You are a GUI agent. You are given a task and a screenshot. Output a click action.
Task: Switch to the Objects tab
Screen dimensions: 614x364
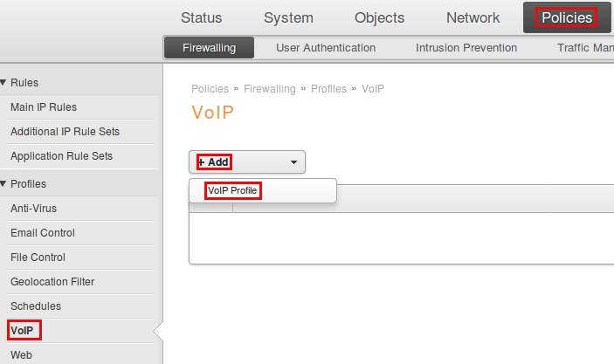[379, 17]
